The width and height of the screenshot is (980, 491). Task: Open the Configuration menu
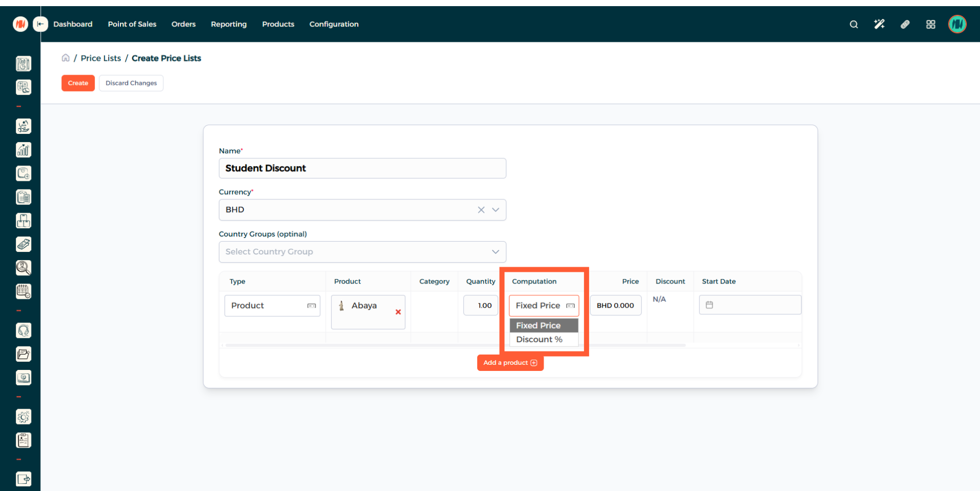[x=334, y=24]
